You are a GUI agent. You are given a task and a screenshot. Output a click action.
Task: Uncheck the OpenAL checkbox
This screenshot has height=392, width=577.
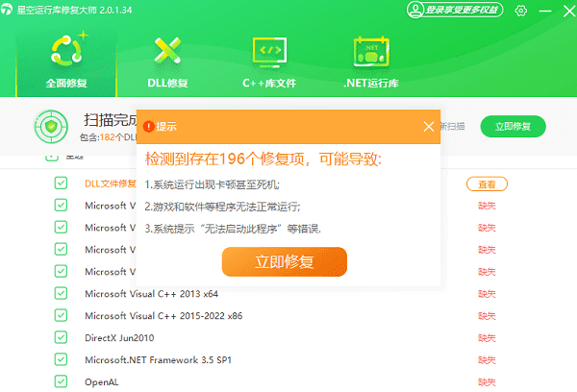pyautogui.click(x=61, y=381)
